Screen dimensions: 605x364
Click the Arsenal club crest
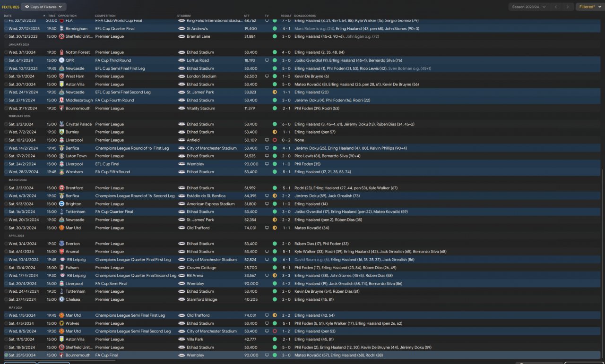(x=61, y=252)
